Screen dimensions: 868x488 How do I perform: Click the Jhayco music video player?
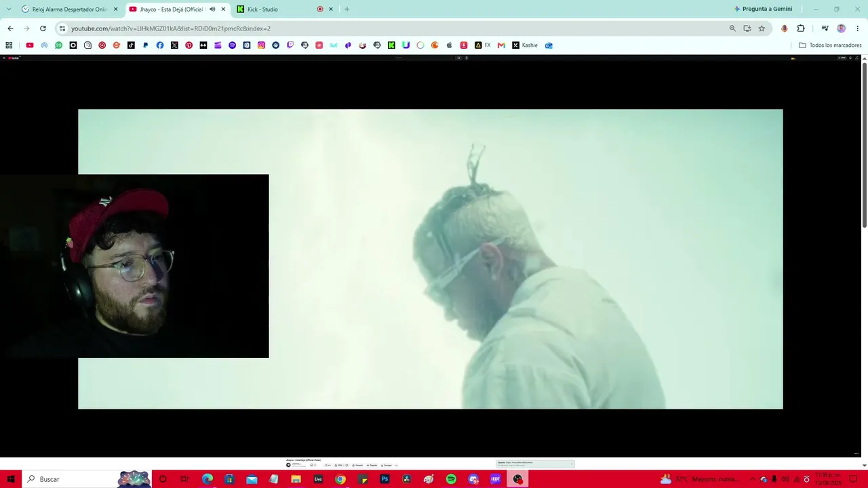click(431, 259)
